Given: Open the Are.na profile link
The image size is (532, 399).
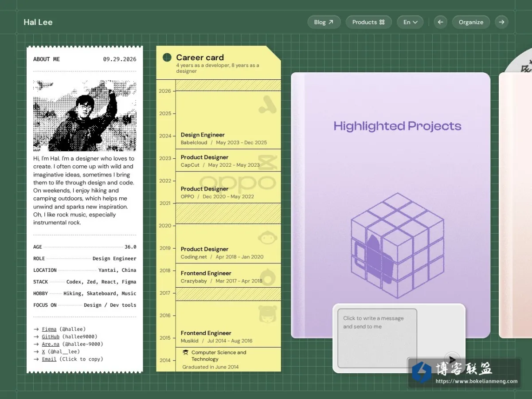Looking at the screenshot, I should (51, 344).
